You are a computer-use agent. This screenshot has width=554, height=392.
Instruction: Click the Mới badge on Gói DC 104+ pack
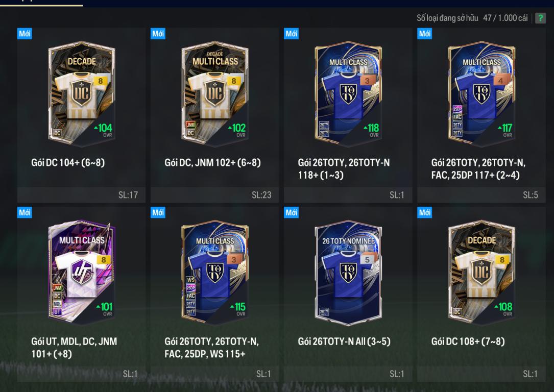[x=25, y=34]
